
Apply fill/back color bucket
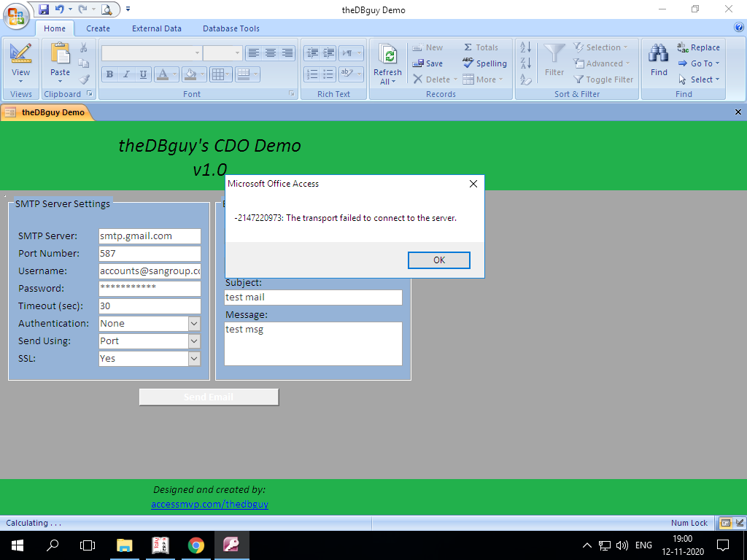point(190,74)
